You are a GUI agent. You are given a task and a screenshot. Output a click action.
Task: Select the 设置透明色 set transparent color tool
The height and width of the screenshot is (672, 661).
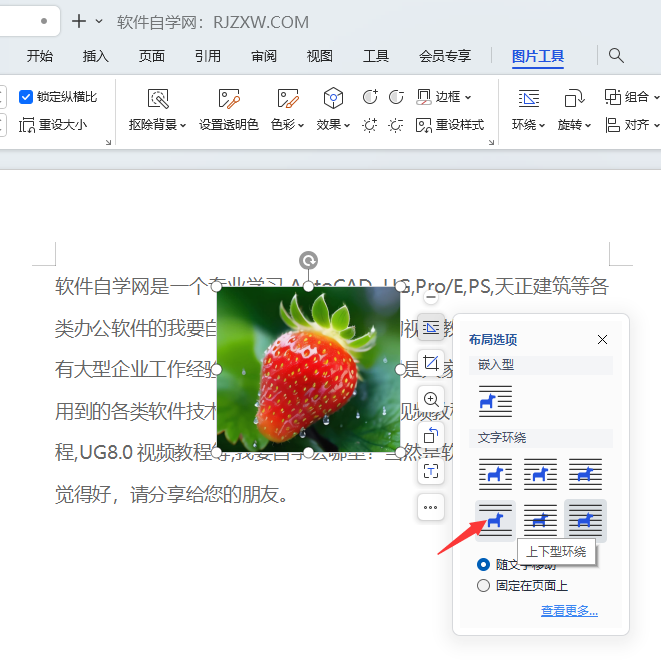point(228,109)
